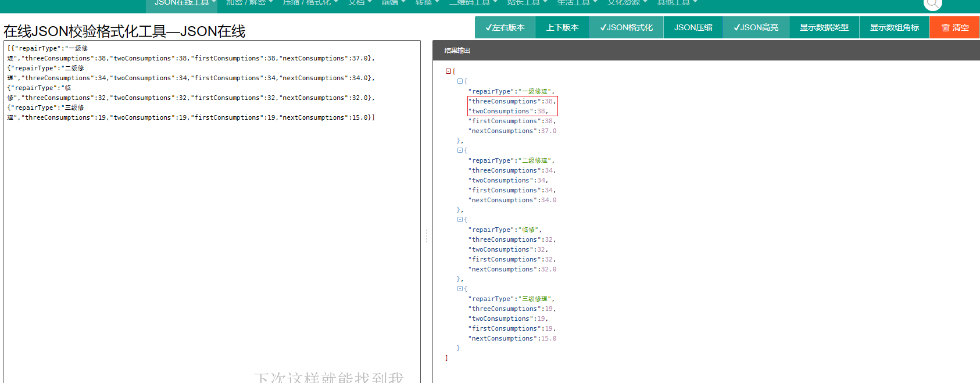The image size is (980, 383).
Task: Click "nextConsumptions":37.0 in the output
Action: tap(513, 131)
